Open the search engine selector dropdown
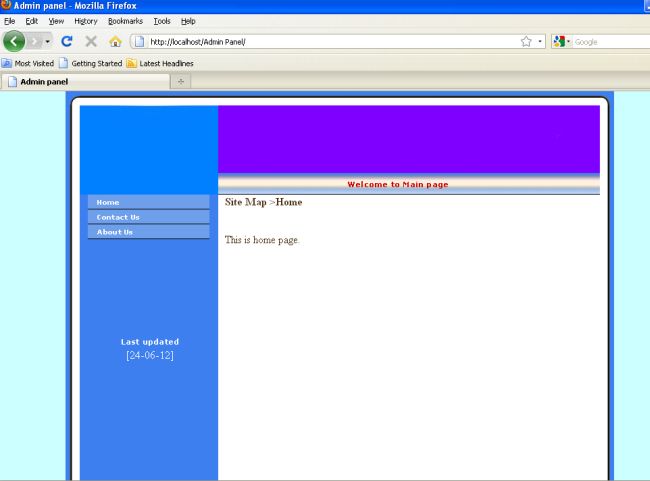Viewport: 650px width, 481px height. click(568, 41)
